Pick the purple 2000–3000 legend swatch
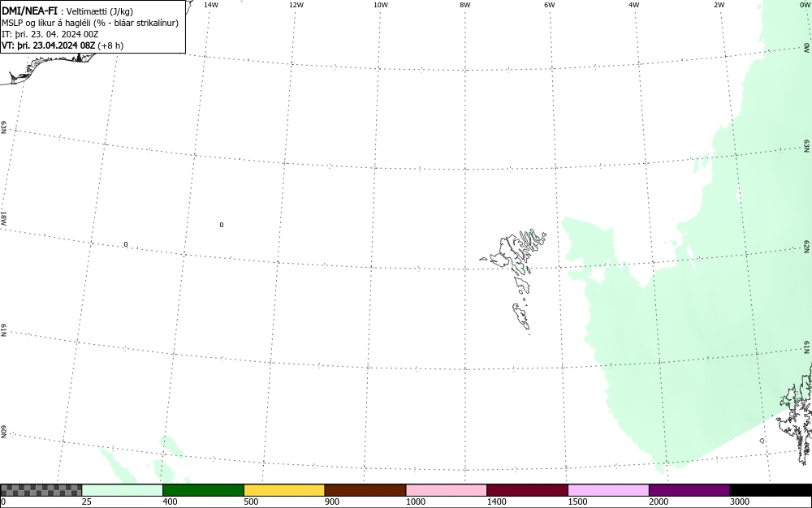Image resolution: width=812 pixels, height=508 pixels. click(x=689, y=490)
